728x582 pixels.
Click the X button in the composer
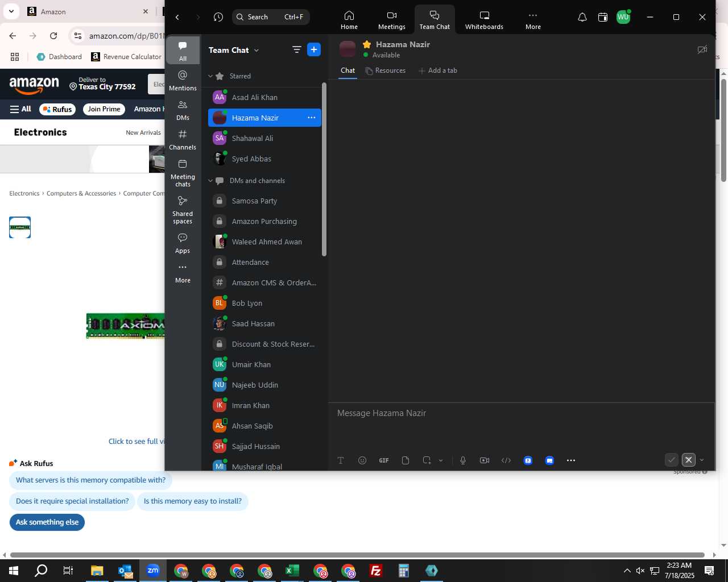pyautogui.click(x=689, y=460)
